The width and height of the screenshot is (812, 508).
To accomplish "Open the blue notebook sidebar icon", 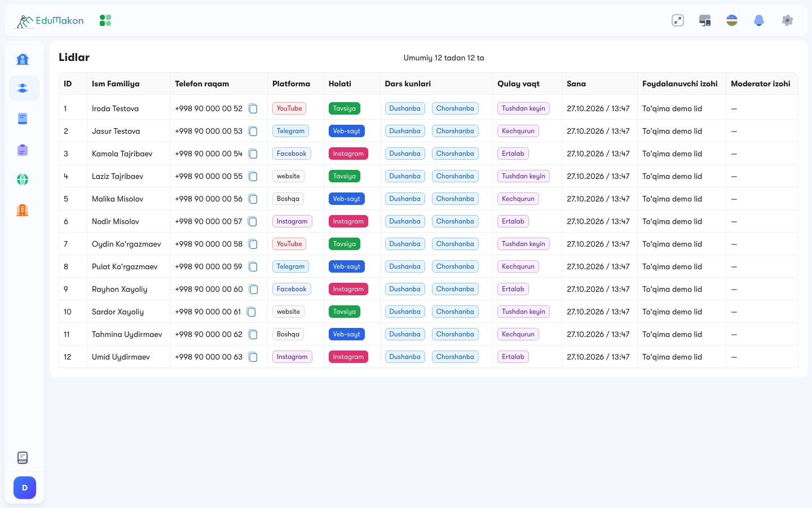I will click(23, 119).
